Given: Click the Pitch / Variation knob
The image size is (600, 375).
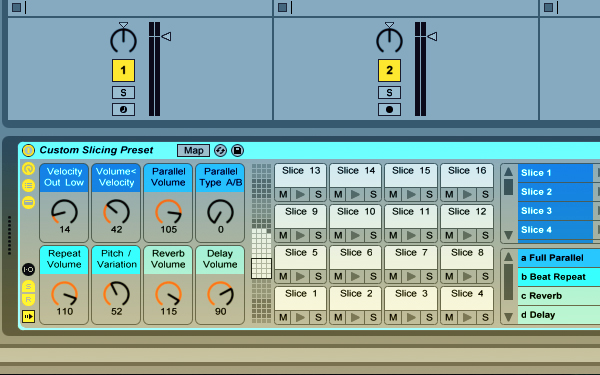Looking at the screenshot, I should point(116,294).
